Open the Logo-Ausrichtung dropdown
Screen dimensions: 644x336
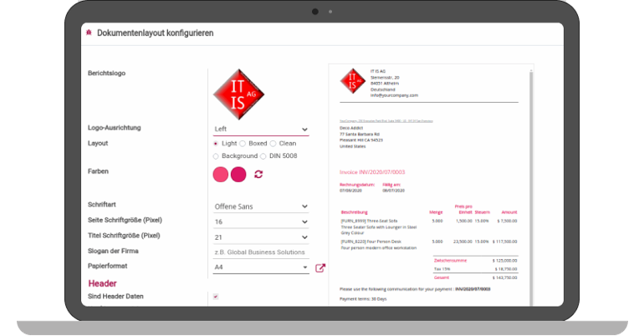coord(260,130)
